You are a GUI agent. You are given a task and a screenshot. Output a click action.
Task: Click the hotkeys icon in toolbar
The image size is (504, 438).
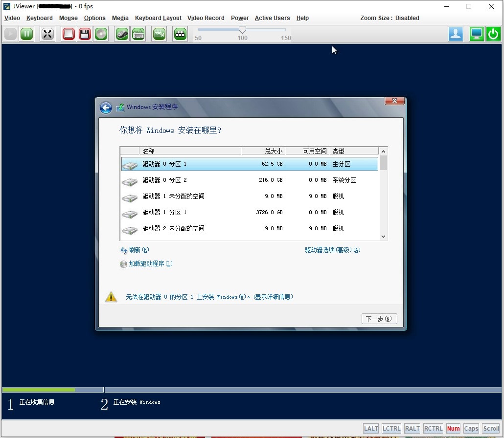pyautogui.click(x=181, y=34)
